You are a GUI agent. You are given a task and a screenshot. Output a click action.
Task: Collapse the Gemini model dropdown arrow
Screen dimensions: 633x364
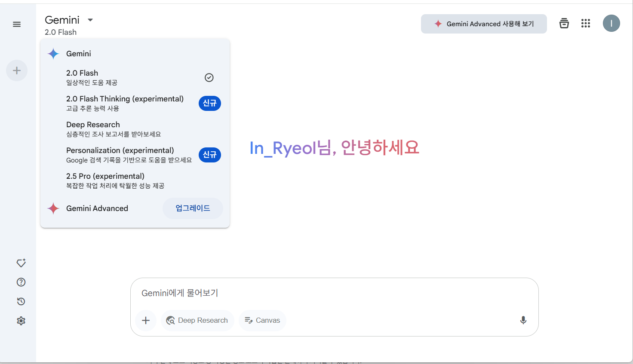(90, 20)
